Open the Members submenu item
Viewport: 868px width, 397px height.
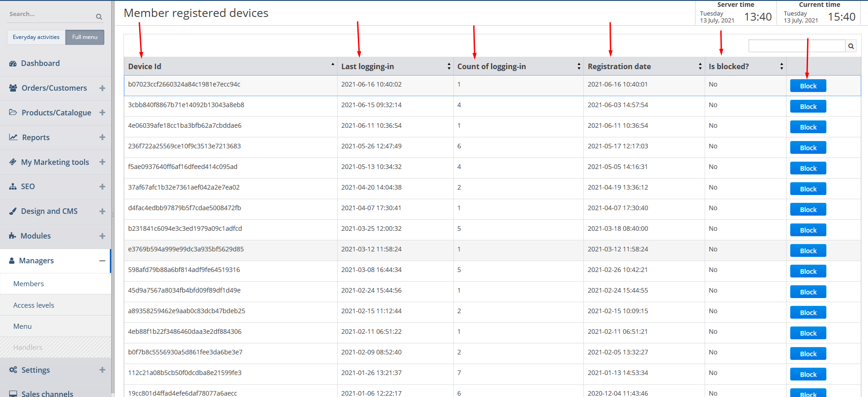coord(29,284)
